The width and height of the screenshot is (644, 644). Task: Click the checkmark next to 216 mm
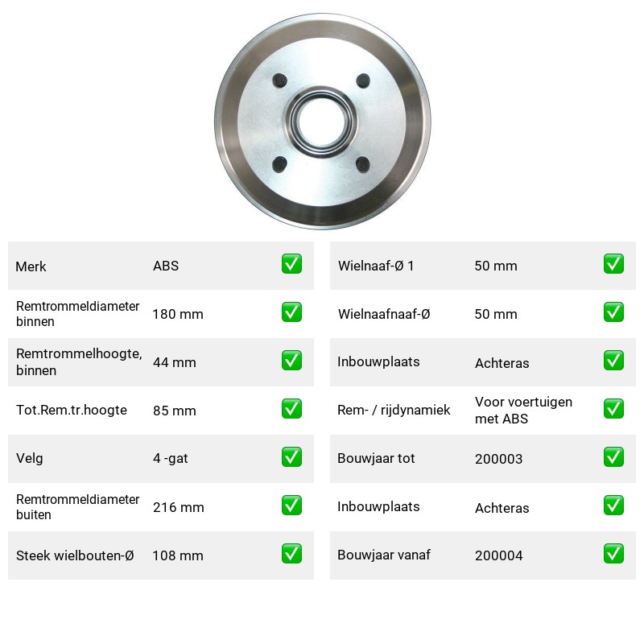[x=291, y=506]
